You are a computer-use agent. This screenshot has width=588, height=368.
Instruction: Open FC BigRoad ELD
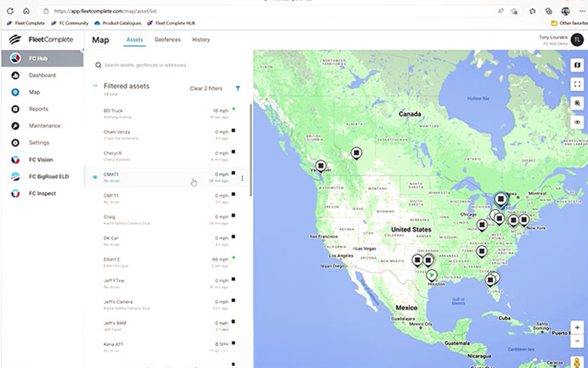(x=47, y=177)
